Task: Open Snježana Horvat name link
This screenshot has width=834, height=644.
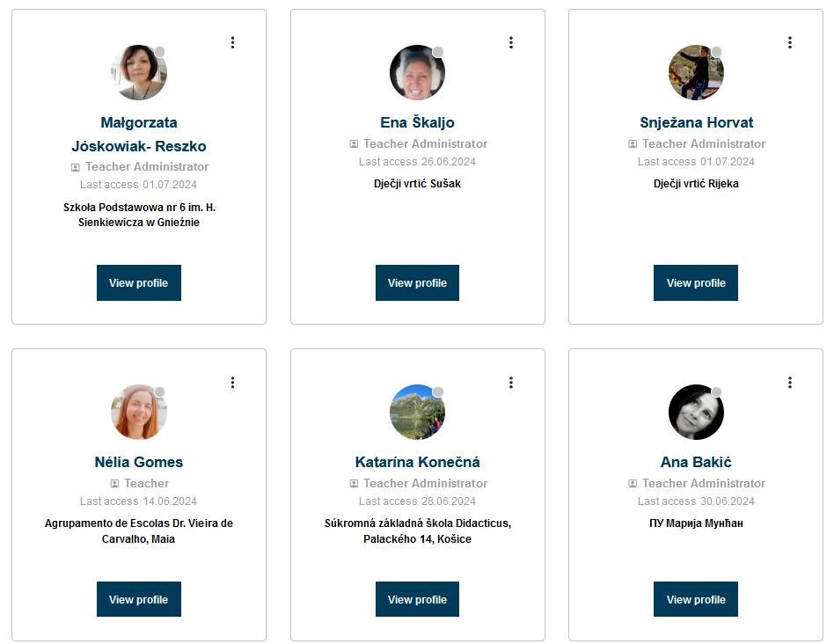Action: pyautogui.click(x=696, y=122)
